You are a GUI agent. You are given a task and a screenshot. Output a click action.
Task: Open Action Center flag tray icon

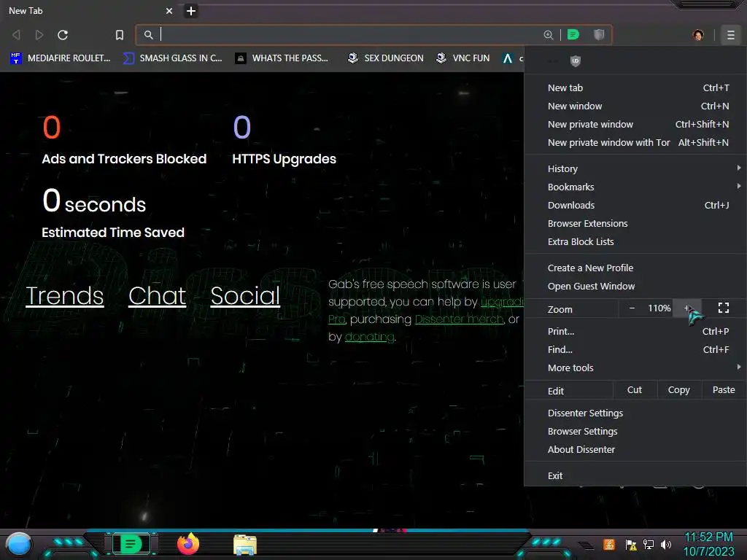click(x=631, y=544)
